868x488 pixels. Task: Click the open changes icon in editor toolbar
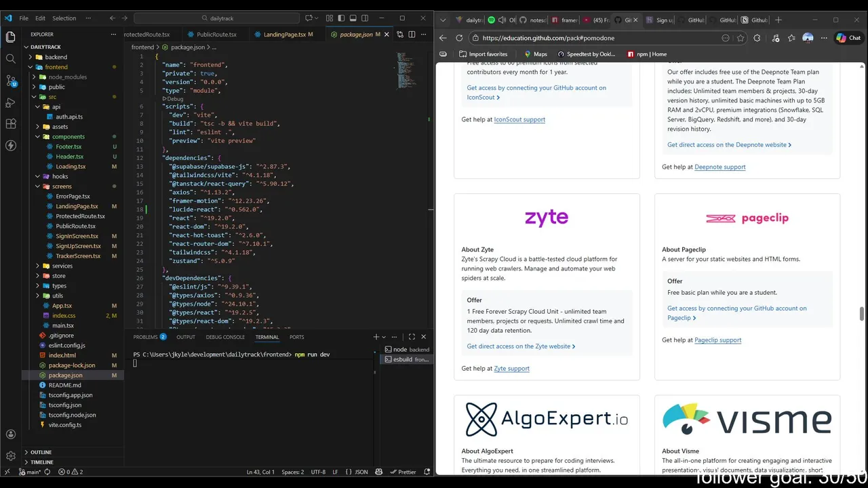[x=400, y=34]
